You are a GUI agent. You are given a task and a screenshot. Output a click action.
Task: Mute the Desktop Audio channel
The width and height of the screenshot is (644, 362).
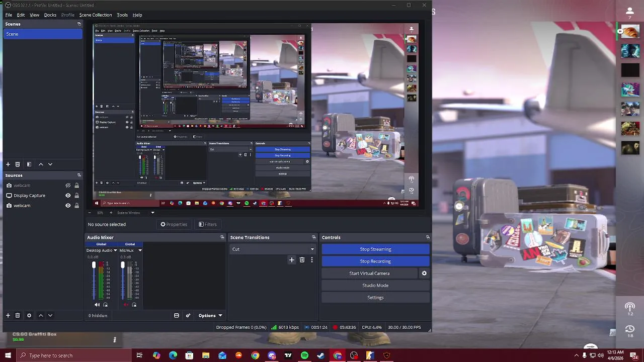(97, 305)
